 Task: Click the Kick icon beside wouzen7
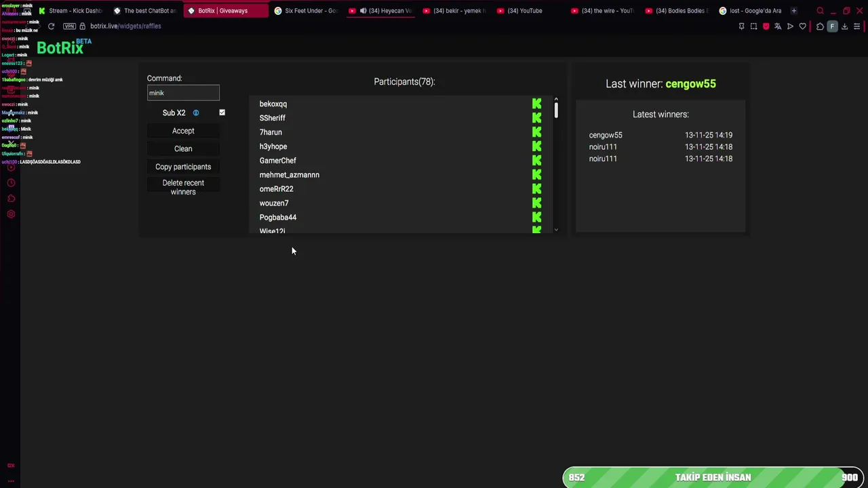536,203
